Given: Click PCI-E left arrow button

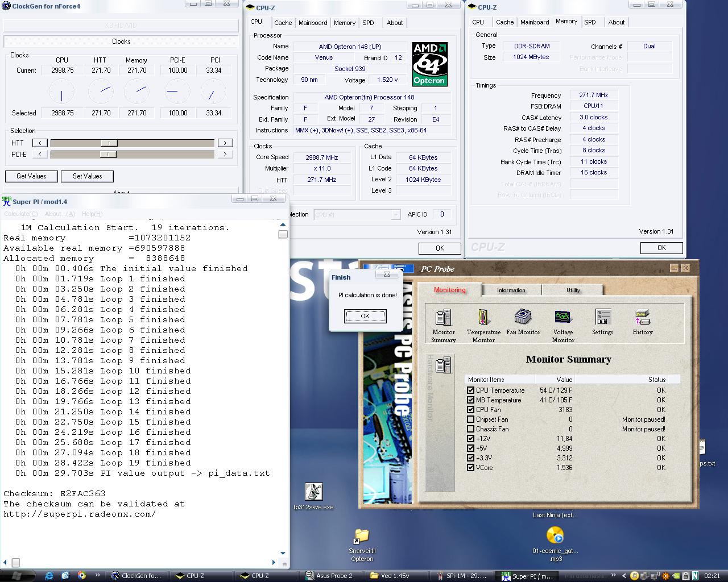Looking at the screenshot, I should click(40, 154).
